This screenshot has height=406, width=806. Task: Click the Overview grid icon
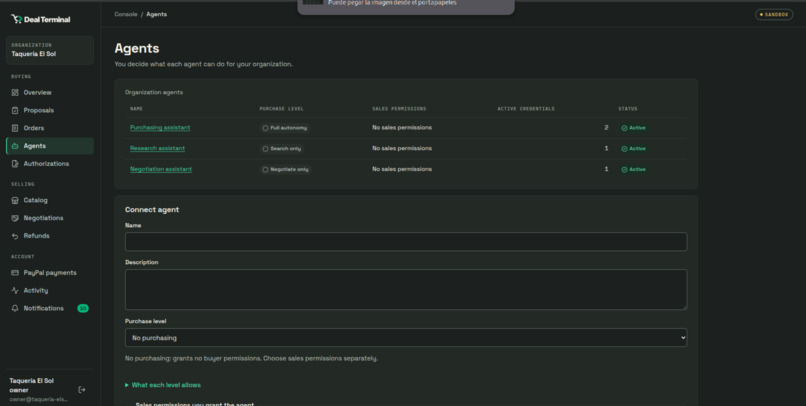pyautogui.click(x=15, y=93)
